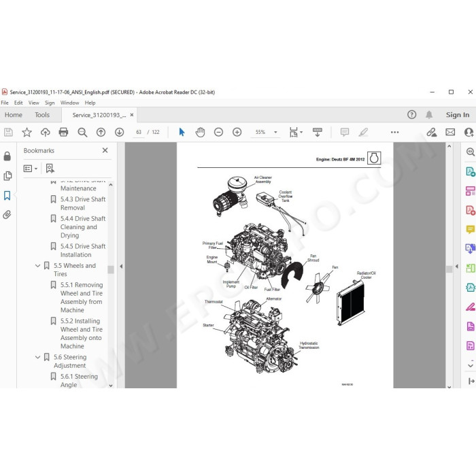Click bookmarks panel scroll up arrow
This screenshot has height=476, width=476.
(x=111, y=184)
